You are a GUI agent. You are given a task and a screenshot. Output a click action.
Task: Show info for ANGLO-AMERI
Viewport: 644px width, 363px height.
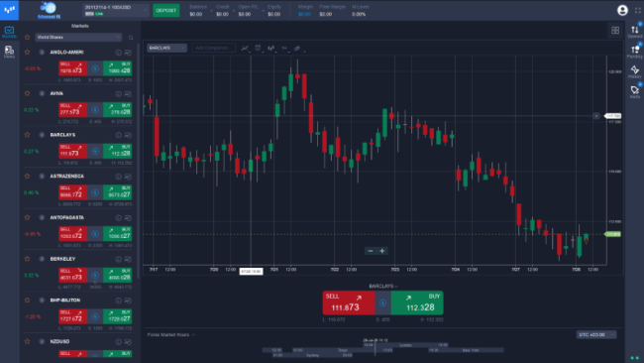pos(118,53)
